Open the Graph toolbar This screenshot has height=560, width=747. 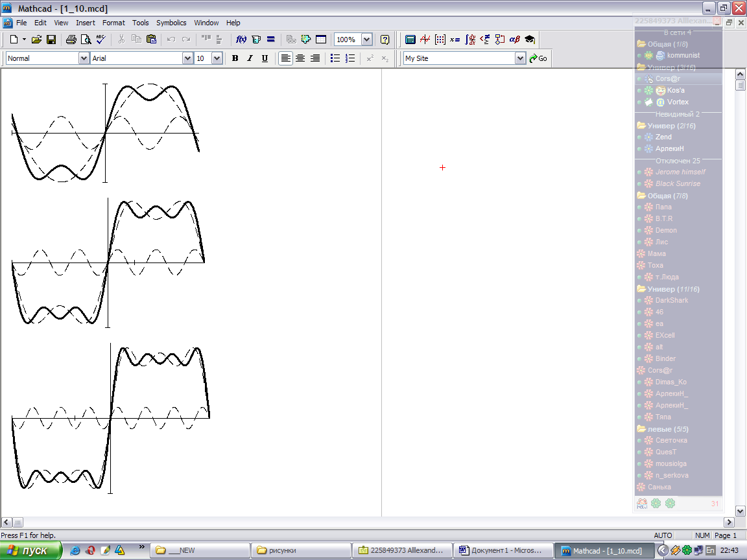(425, 40)
